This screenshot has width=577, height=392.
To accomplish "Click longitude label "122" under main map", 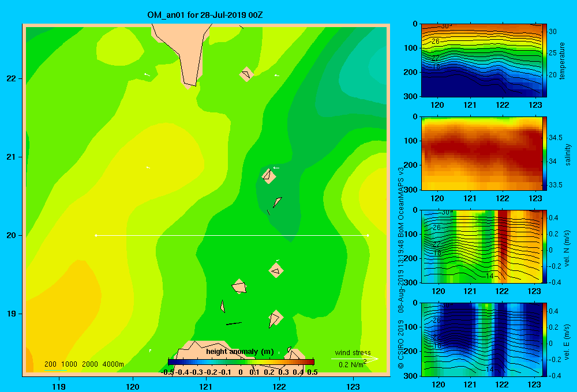I will pos(279,386).
